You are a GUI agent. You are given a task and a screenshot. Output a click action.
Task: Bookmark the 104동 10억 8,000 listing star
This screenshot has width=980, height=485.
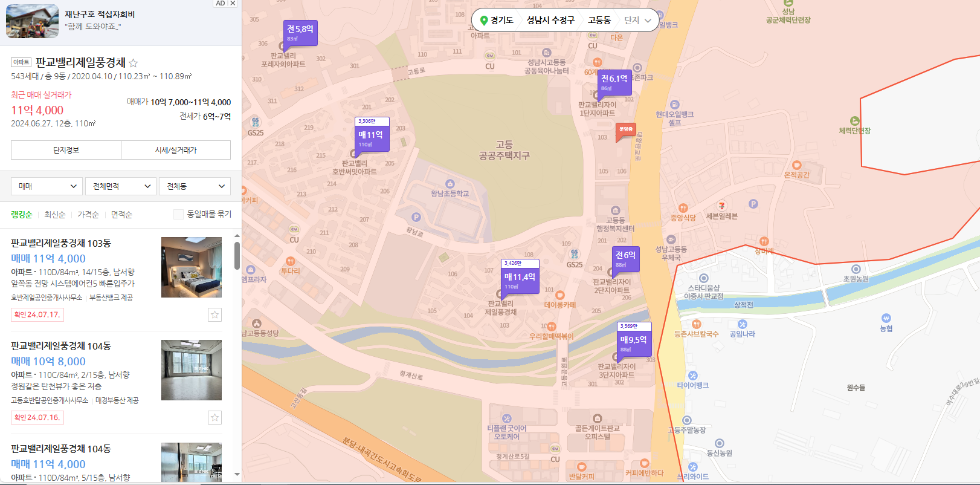point(214,417)
